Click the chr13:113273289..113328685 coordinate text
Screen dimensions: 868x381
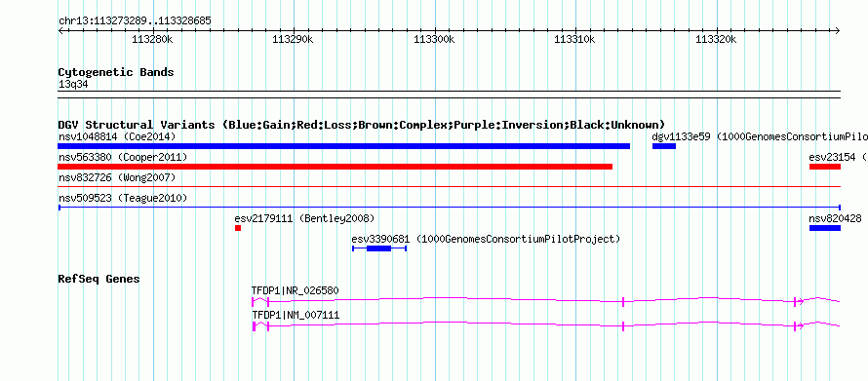tap(135, 21)
